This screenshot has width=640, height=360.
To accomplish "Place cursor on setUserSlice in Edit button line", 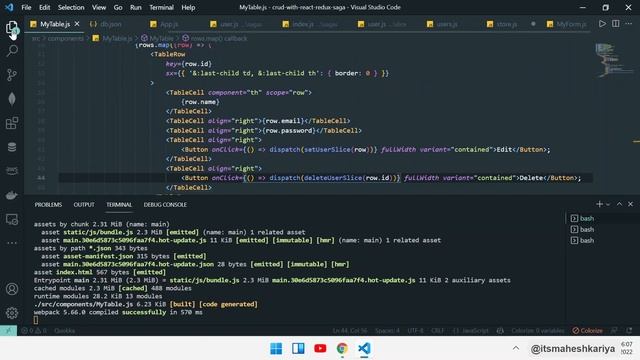I will (x=327, y=150).
